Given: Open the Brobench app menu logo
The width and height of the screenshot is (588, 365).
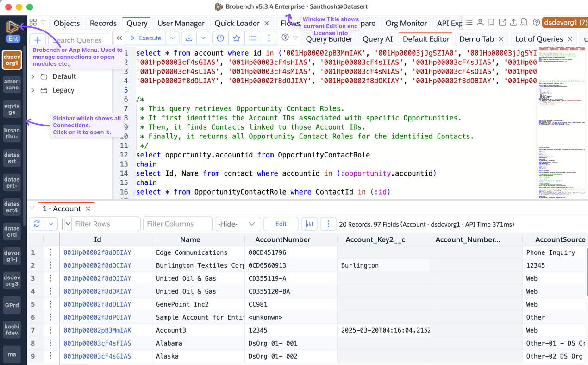Looking at the screenshot, I should pos(12,27).
